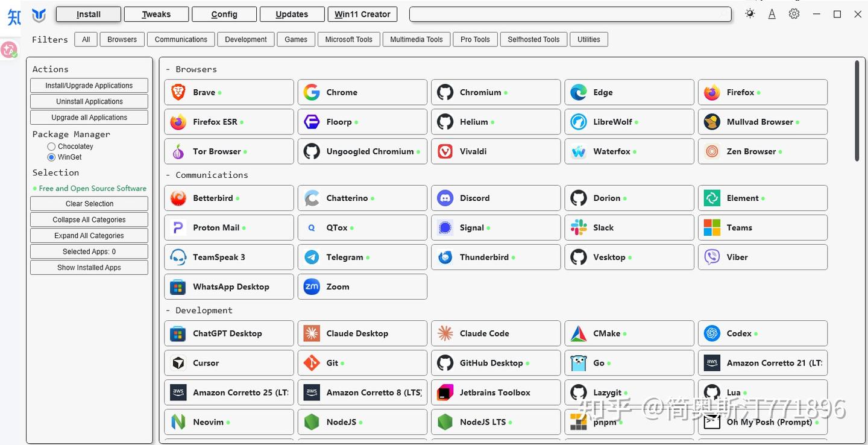Screen dimensions: 868x445
Task: Select the WinGet package manager
Action: [x=51, y=157]
